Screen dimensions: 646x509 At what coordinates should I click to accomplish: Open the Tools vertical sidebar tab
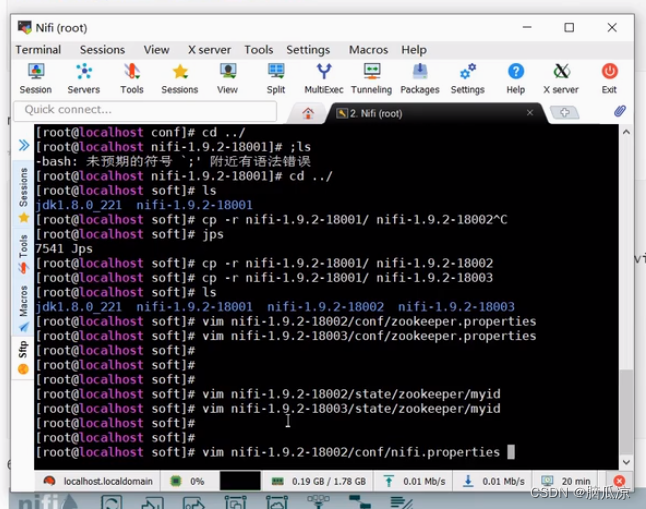click(x=23, y=253)
